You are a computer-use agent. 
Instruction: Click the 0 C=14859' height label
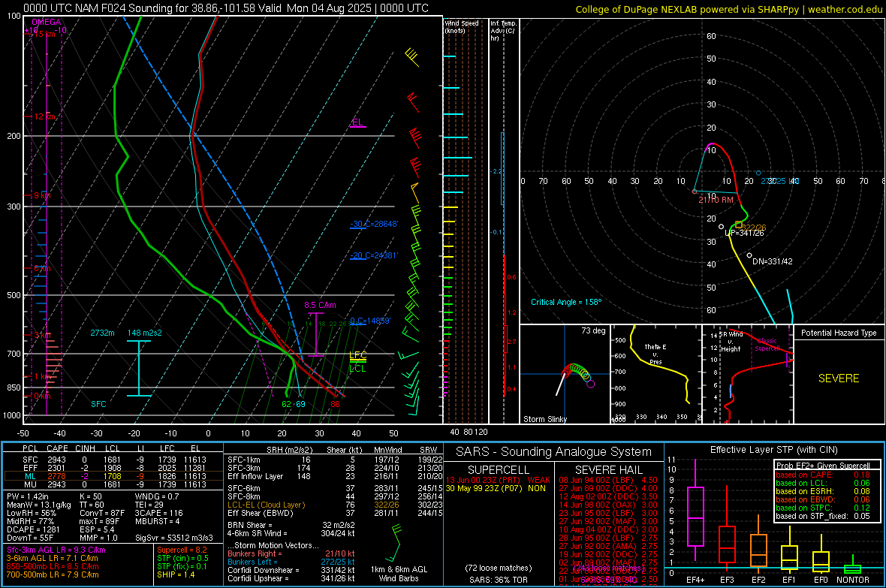point(370,321)
